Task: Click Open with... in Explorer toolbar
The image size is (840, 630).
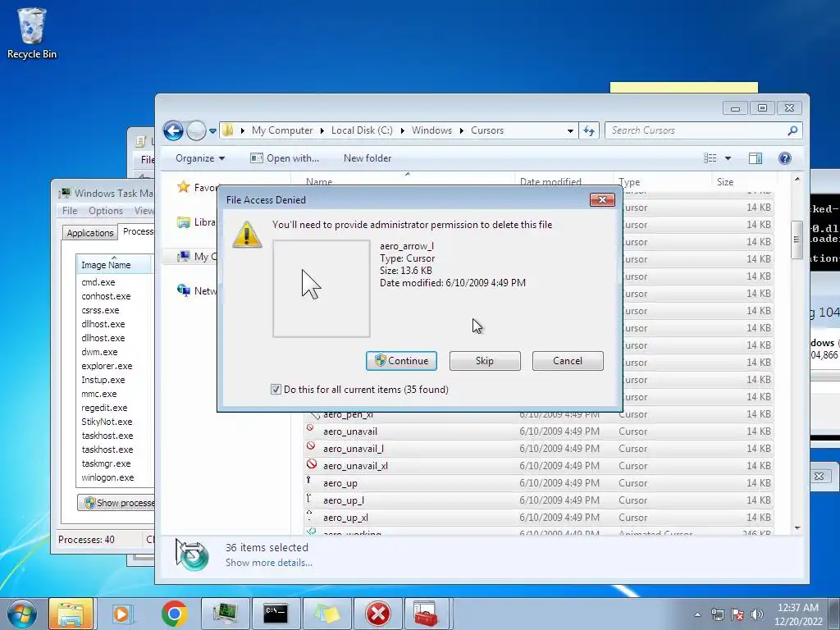Action: tap(285, 158)
